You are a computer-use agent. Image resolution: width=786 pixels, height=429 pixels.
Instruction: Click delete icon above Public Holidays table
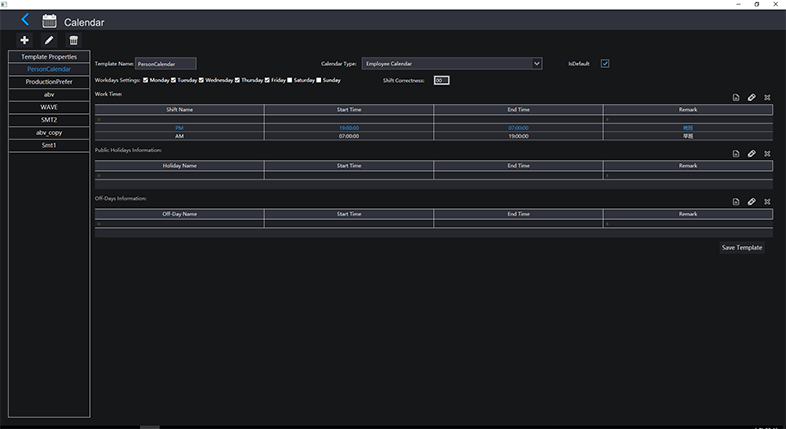767,154
